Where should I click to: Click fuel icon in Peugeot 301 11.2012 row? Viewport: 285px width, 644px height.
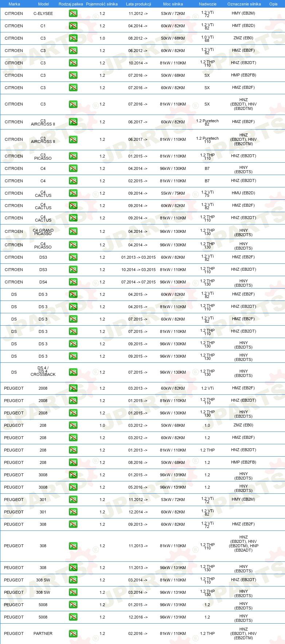(x=73, y=500)
